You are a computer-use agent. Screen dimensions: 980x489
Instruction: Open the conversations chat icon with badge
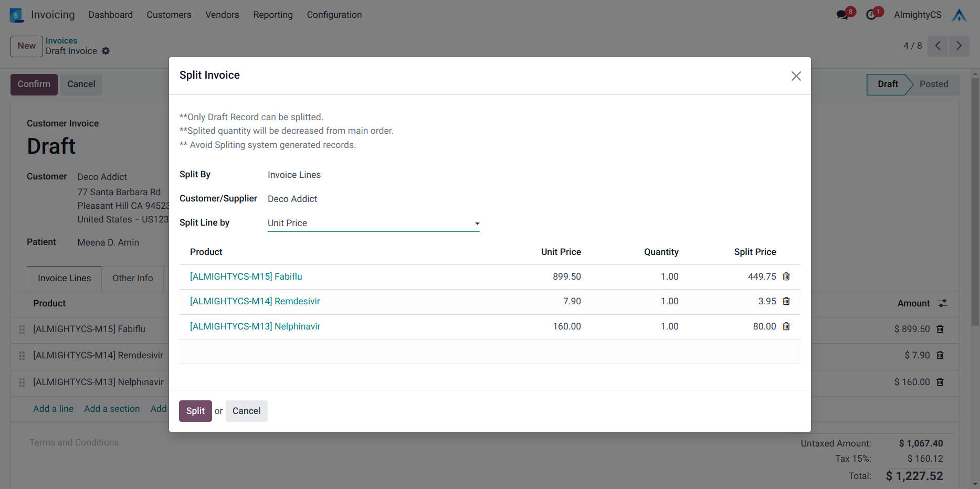(842, 15)
